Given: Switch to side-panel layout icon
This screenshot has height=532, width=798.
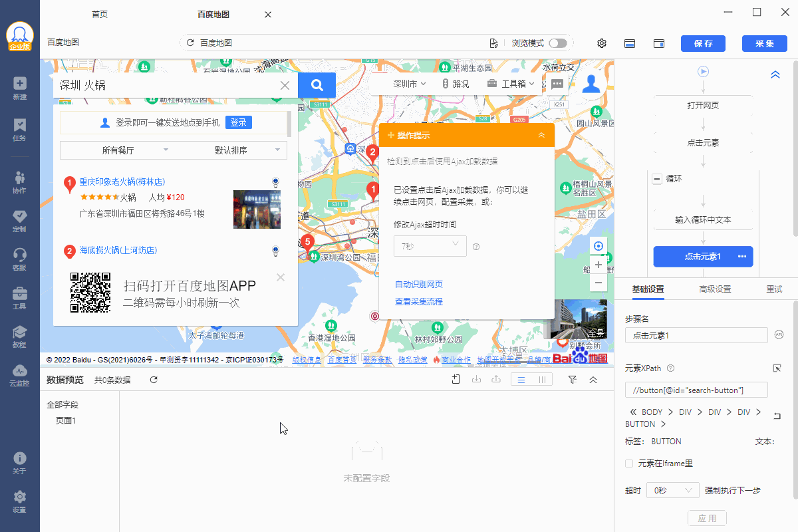Looking at the screenshot, I should click(x=659, y=43).
